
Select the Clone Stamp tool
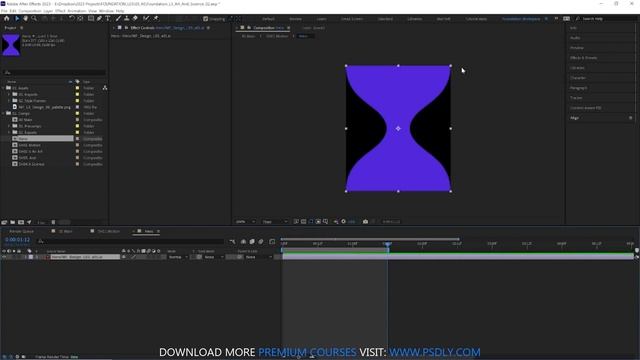127,18
